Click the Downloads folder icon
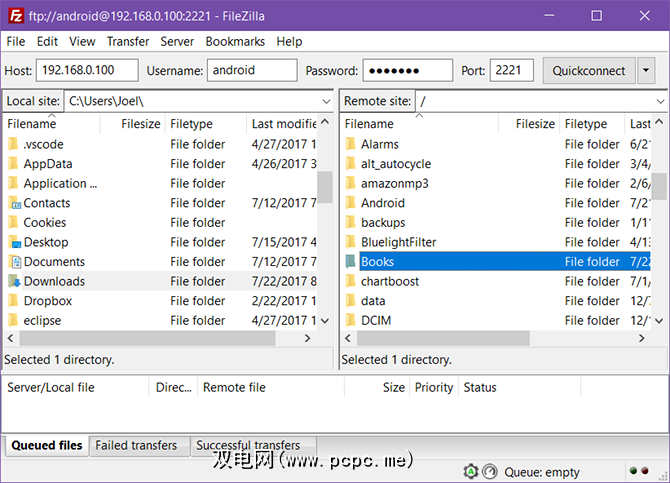 pyautogui.click(x=14, y=281)
